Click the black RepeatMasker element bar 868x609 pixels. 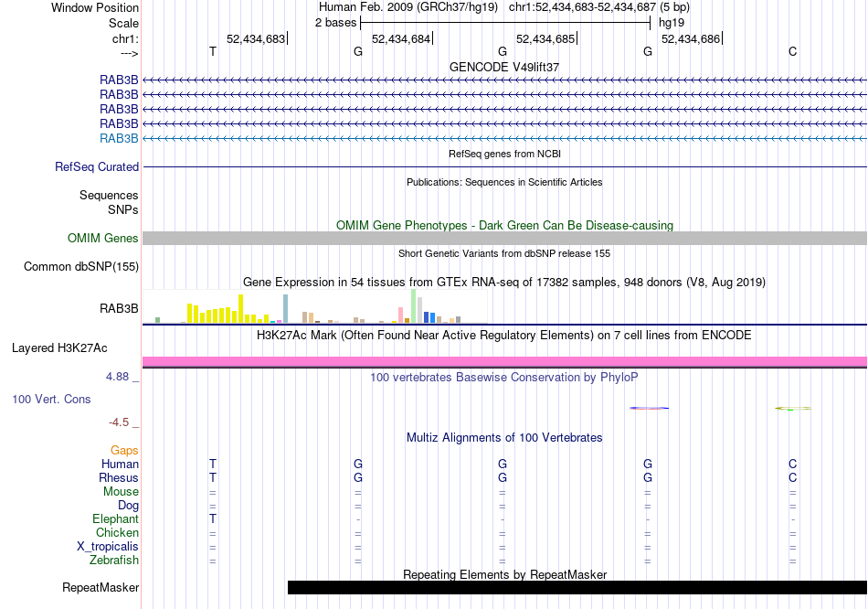click(577, 587)
